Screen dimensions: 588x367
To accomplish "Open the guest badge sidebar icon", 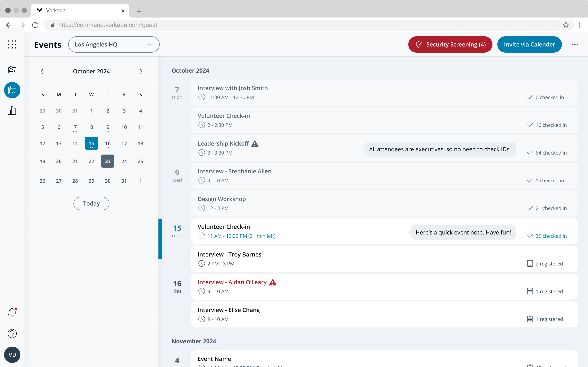I will (x=12, y=70).
